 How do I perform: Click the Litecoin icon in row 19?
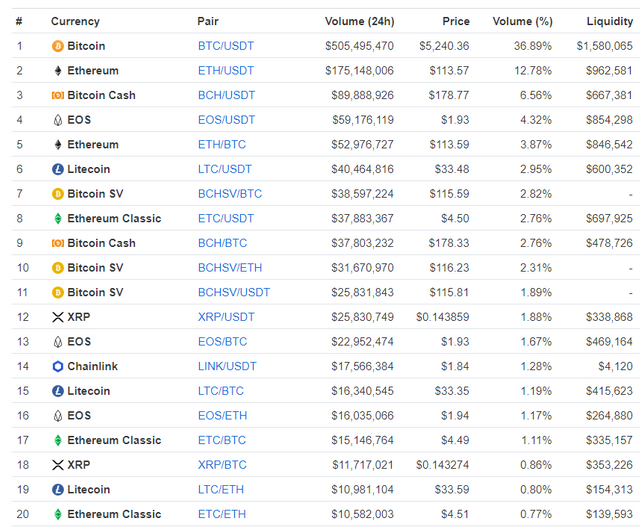click(58, 489)
